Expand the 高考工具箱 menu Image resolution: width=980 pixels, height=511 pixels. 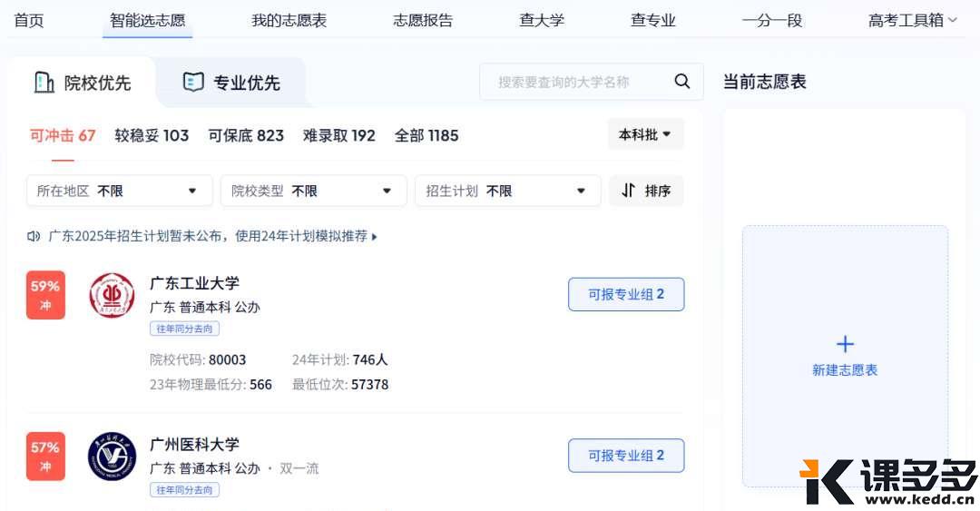tap(912, 20)
